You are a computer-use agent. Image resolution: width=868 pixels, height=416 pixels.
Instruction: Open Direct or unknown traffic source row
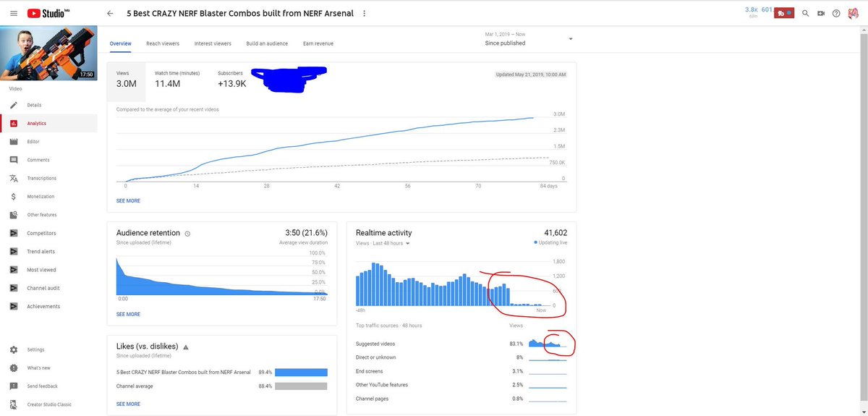(461, 357)
